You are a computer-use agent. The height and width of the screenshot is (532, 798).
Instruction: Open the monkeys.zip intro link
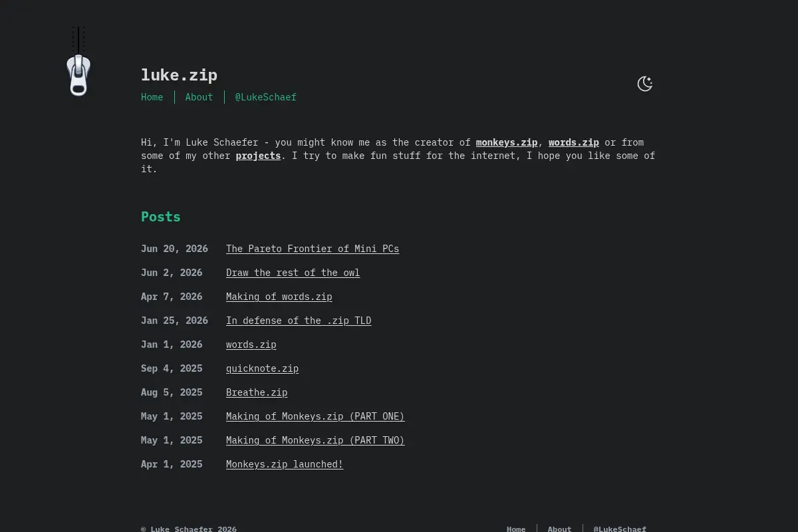pos(507,142)
